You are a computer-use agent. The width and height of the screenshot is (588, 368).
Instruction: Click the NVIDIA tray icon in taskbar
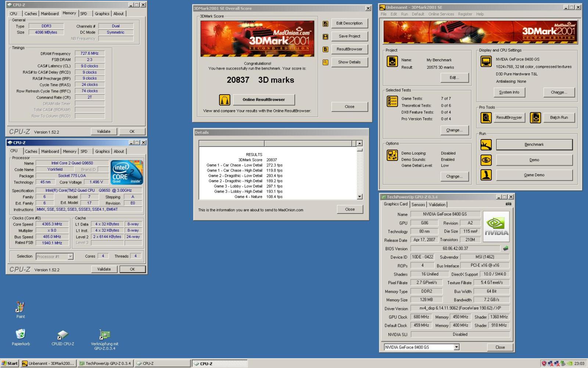[x=569, y=363]
